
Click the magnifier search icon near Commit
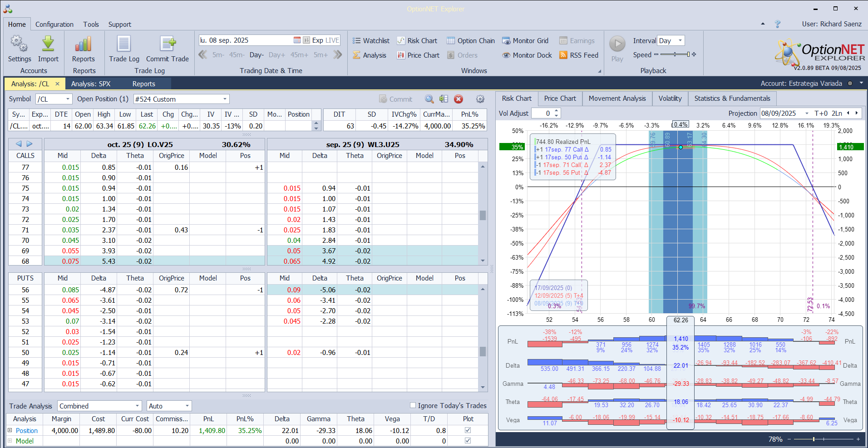pos(429,99)
